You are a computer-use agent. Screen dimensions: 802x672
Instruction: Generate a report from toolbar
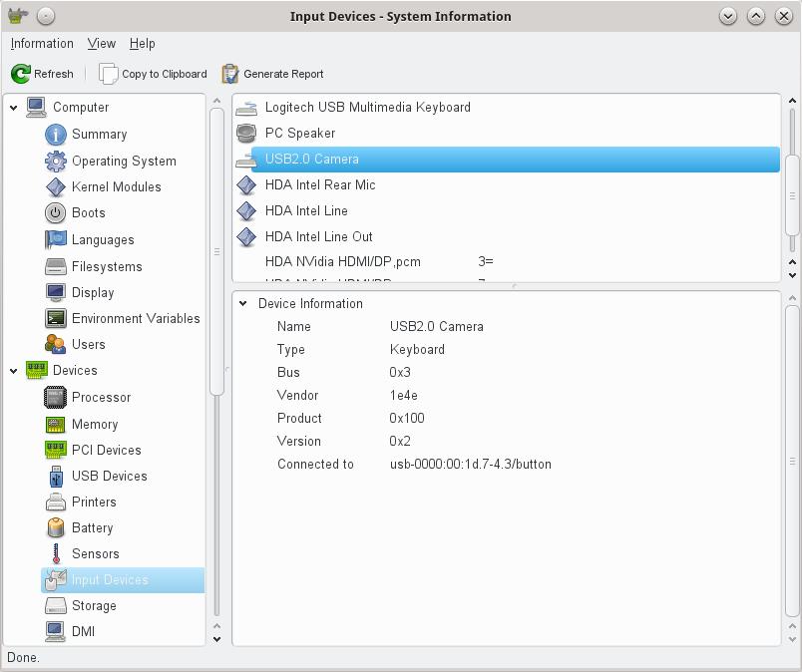pyautogui.click(x=272, y=74)
